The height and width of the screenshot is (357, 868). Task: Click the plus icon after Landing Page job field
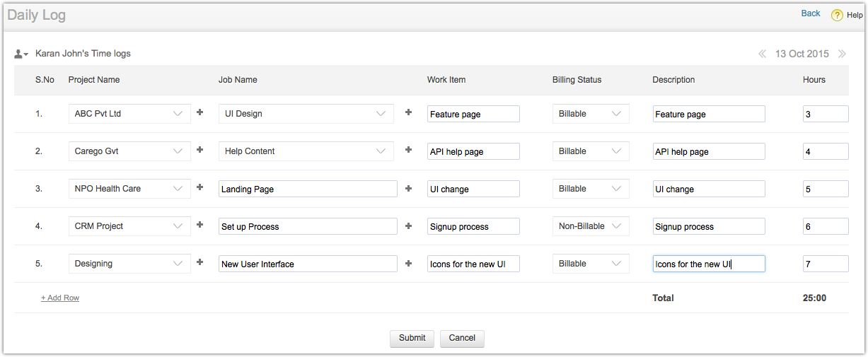click(408, 187)
